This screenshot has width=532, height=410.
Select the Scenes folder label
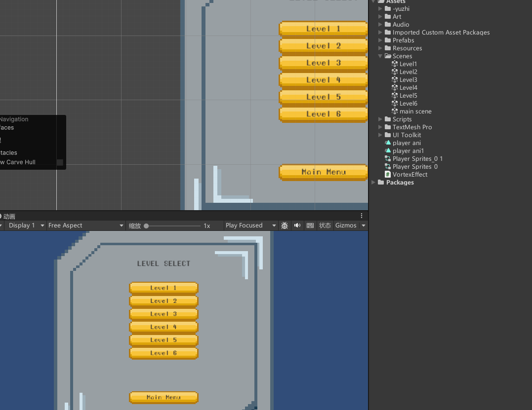[403, 56]
